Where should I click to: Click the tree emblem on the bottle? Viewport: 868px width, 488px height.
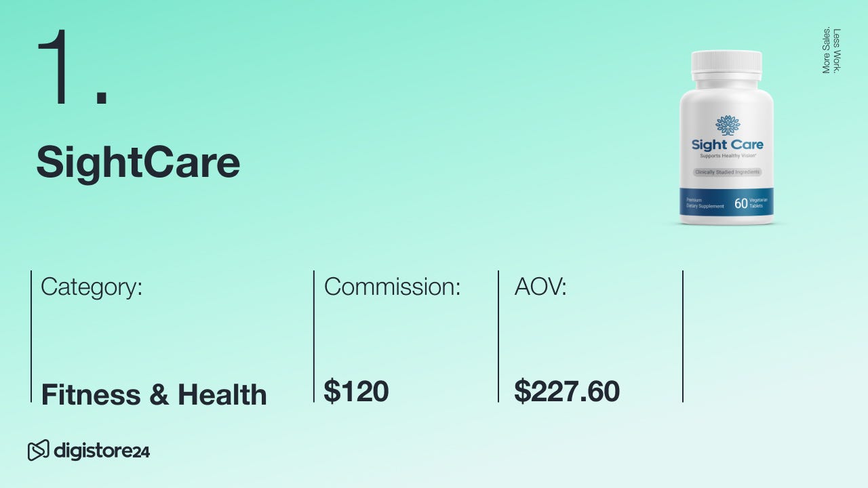pyautogui.click(x=728, y=125)
